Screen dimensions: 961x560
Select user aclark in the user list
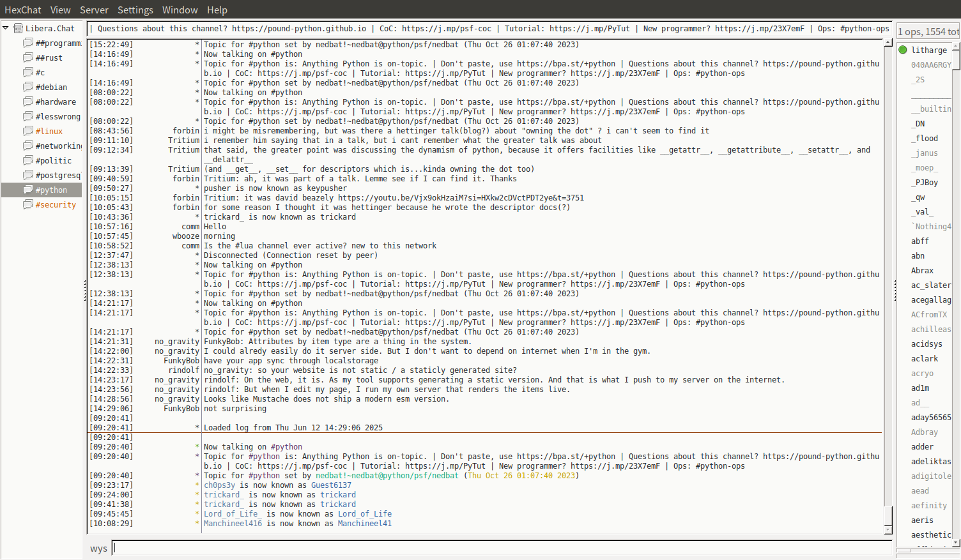click(x=925, y=359)
